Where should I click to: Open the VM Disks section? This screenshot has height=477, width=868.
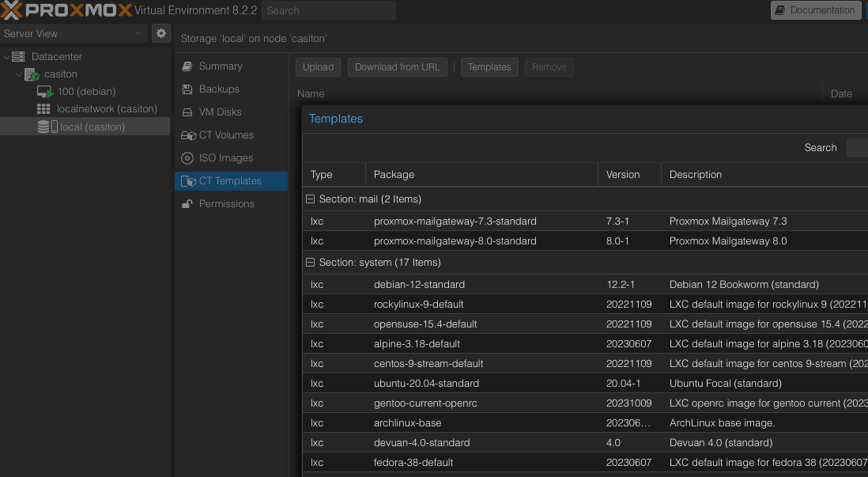point(220,112)
